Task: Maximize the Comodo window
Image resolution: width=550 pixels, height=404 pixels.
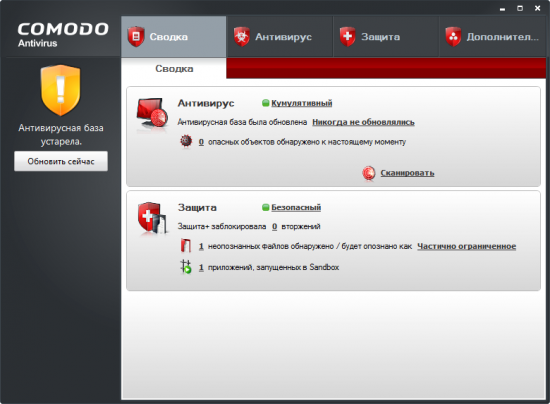Action: pos(520,8)
